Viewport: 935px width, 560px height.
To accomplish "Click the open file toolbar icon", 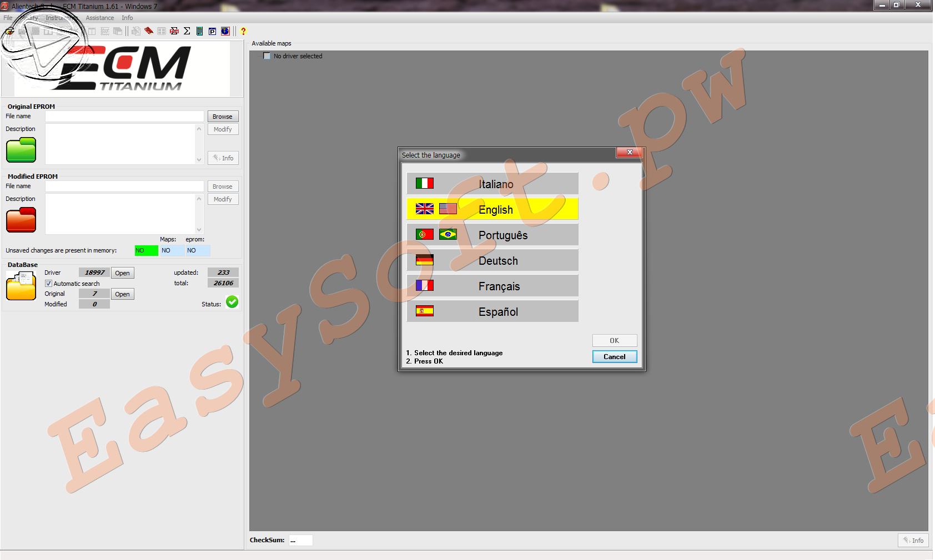I will tap(10, 31).
